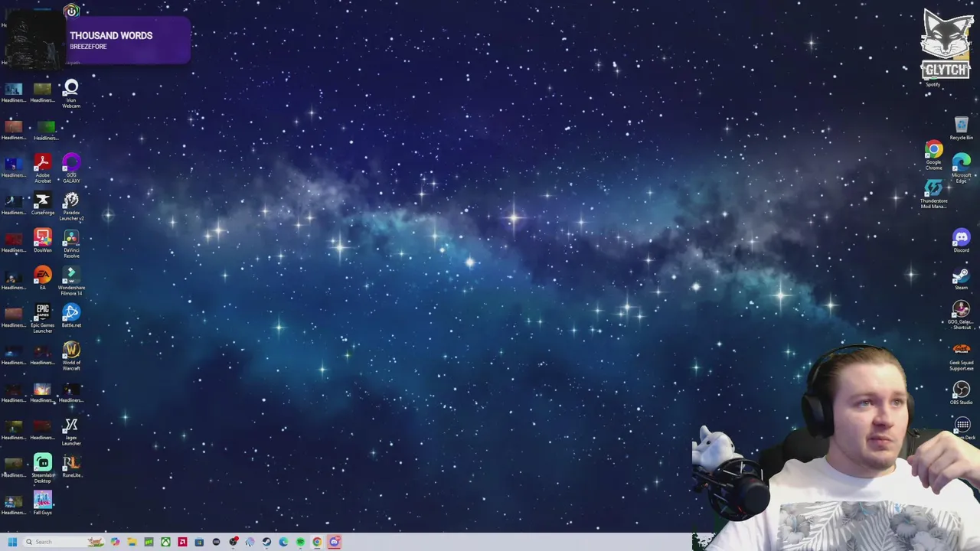This screenshot has height=551, width=980.
Task: Open Paradox Launcher v2 icon
Action: pyautogui.click(x=71, y=207)
